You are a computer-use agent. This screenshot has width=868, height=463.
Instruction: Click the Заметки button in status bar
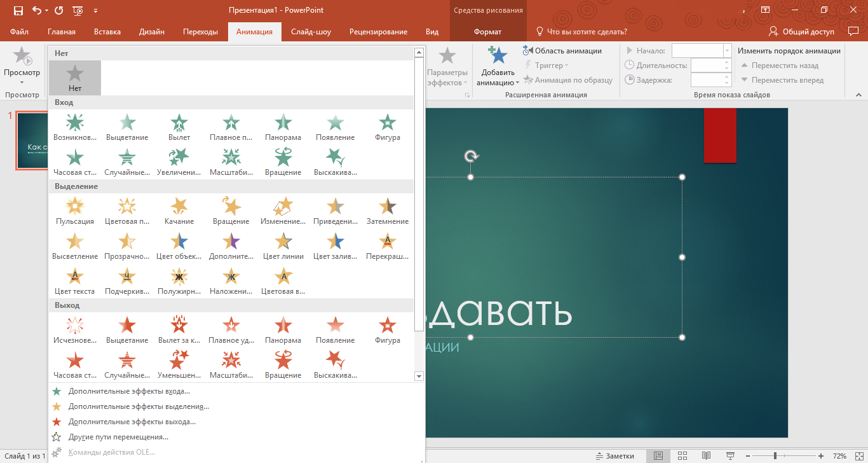(614, 456)
